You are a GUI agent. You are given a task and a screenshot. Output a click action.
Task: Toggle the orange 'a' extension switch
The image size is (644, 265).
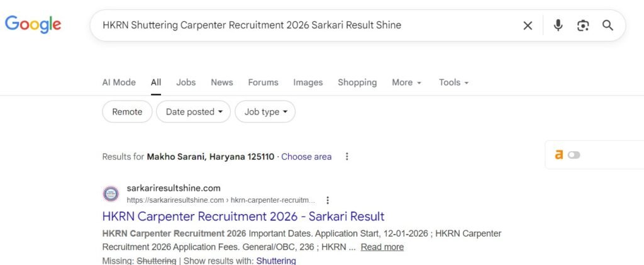[x=574, y=155]
